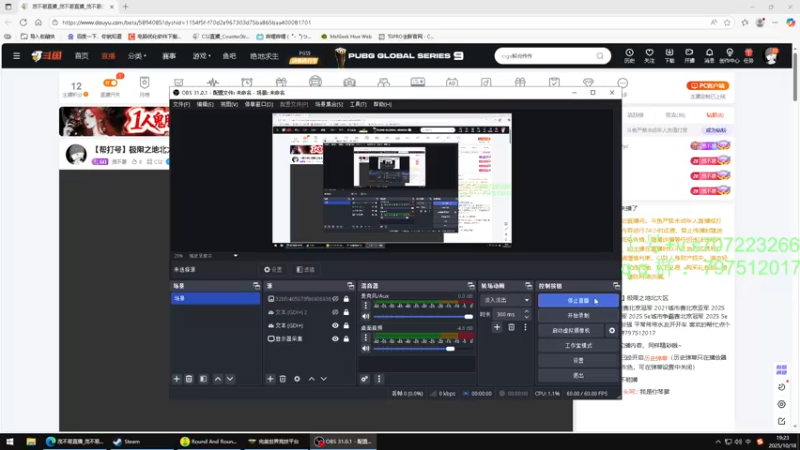Toggle visibility of 32bfc405073f image source

tap(335, 299)
